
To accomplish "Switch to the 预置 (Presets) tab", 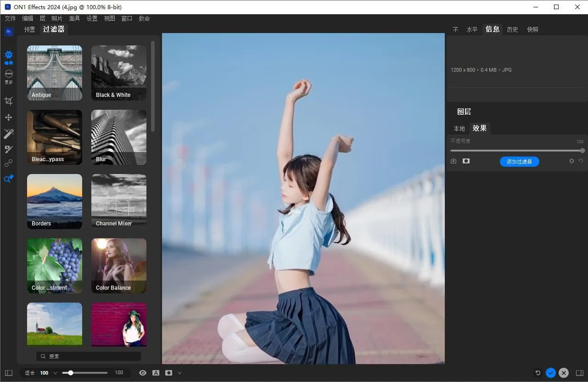I will click(x=30, y=29).
